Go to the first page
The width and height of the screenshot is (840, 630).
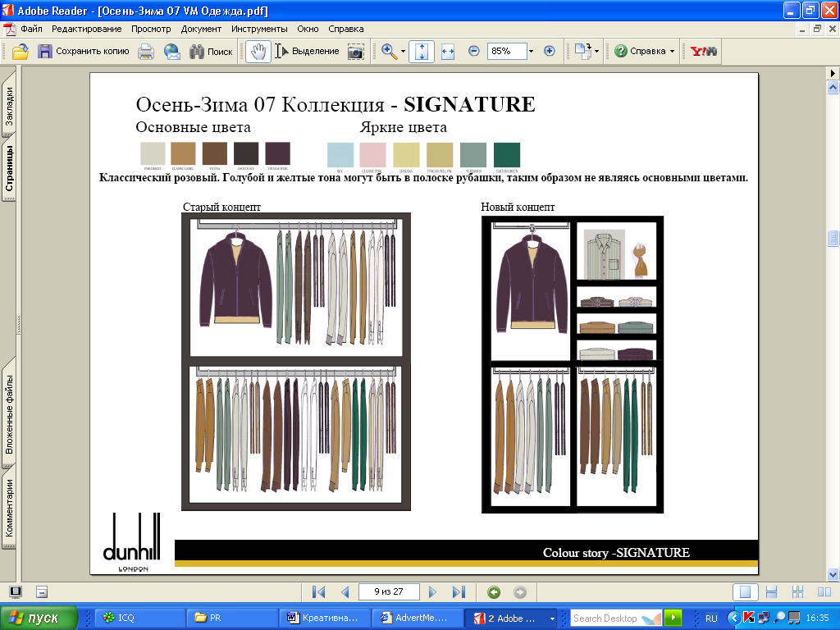click(318, 592)
